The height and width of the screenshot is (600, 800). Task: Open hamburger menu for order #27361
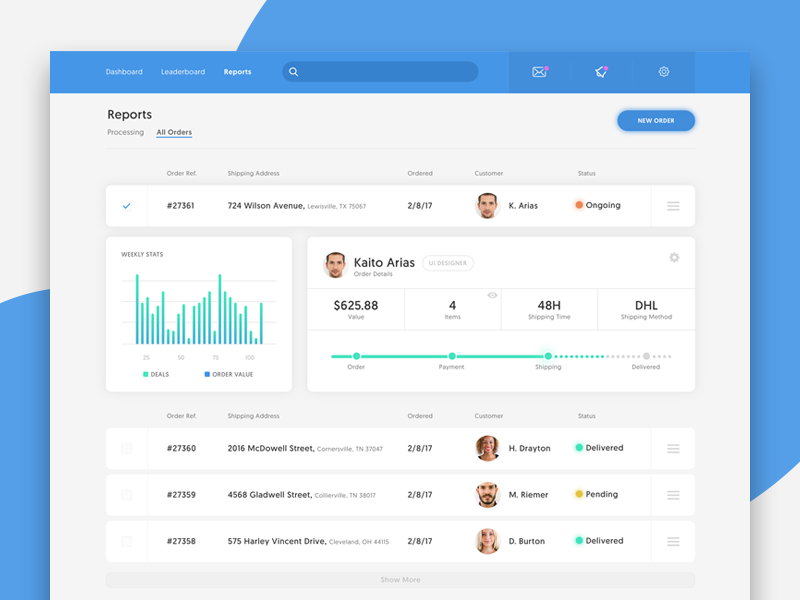(673, 206)
